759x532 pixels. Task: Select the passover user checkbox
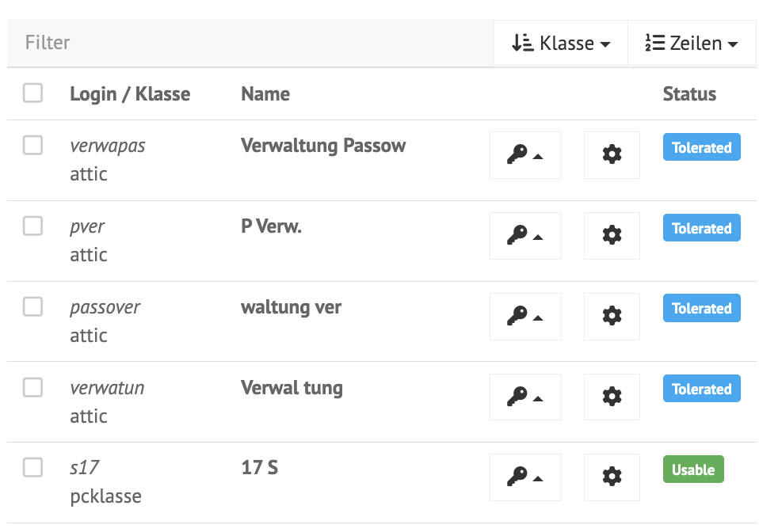(32, 307)
